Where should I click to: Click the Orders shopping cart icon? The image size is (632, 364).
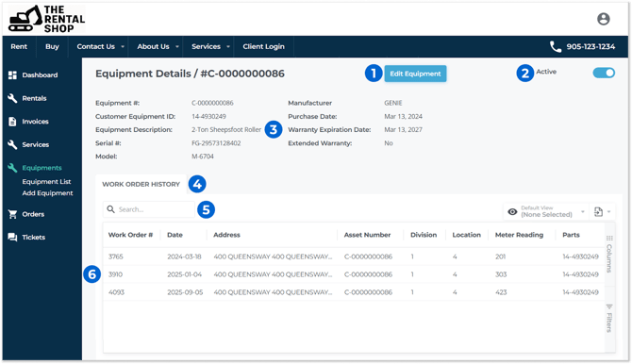(12, 214)
